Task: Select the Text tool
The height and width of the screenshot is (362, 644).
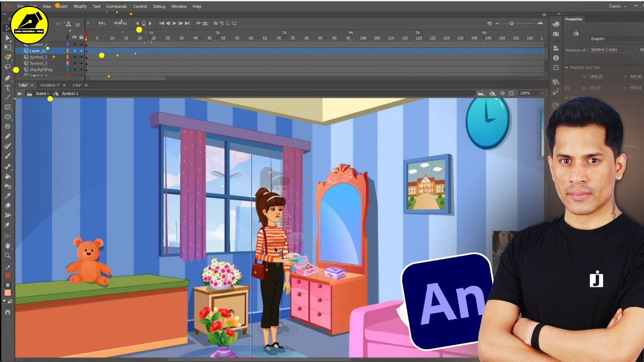Action: (x=8, y=88)
